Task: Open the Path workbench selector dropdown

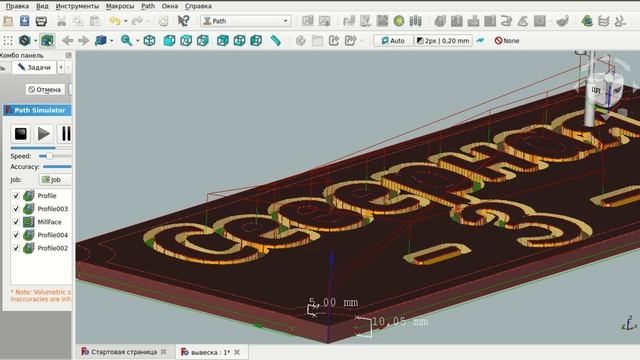Action: pyautogui.click(x=246, y=21)
